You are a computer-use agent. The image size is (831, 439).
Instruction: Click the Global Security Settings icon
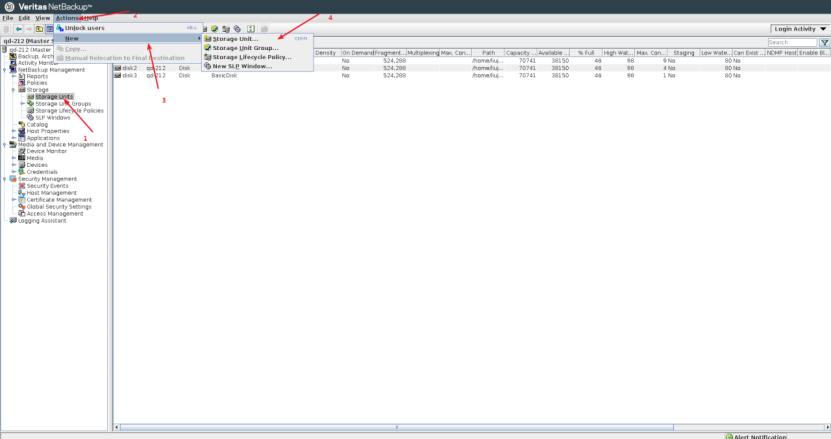(22, 207)
